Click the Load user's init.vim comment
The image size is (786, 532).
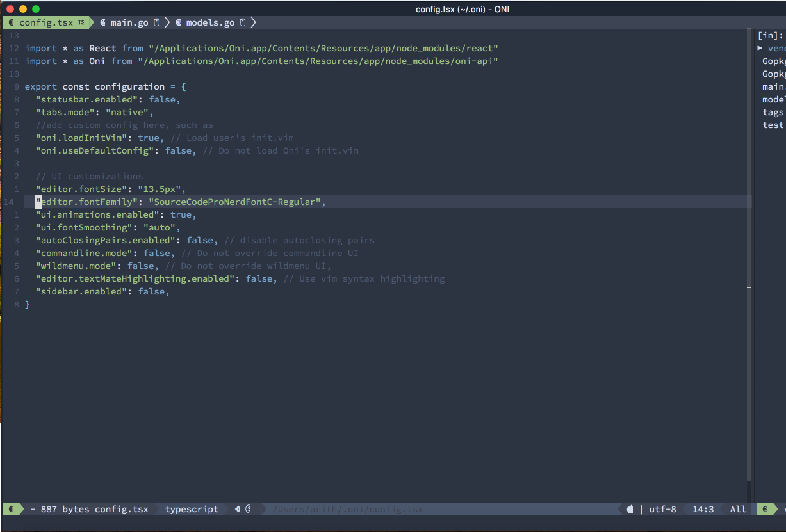pyautogui.click(x=232, y=138)
